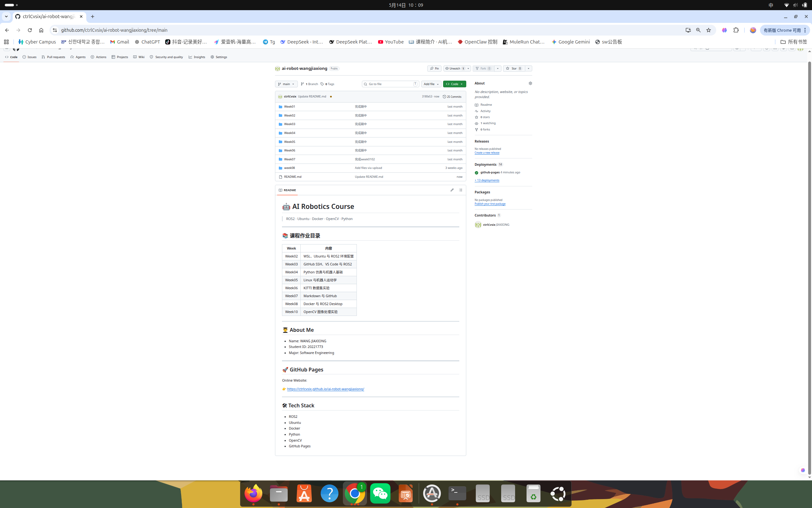This screenshot has height=508, width=812.
Task: Open WeChat from the dock
Action: [x=380, y=493]
